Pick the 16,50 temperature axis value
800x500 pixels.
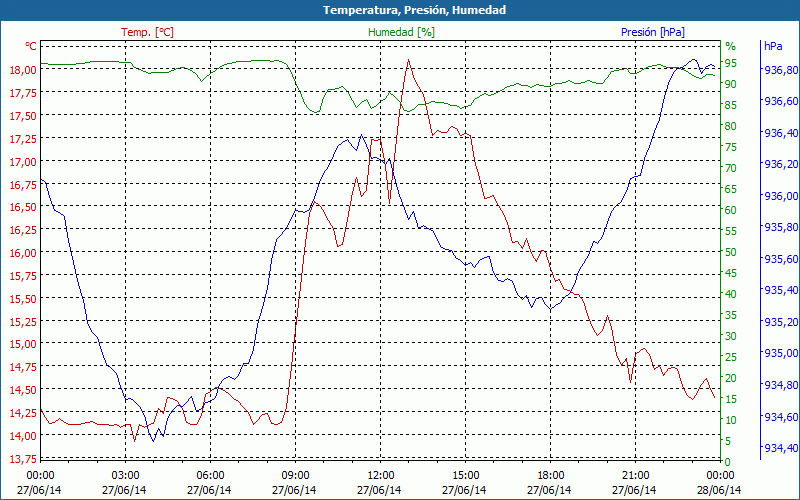click(x=23, y=207)
